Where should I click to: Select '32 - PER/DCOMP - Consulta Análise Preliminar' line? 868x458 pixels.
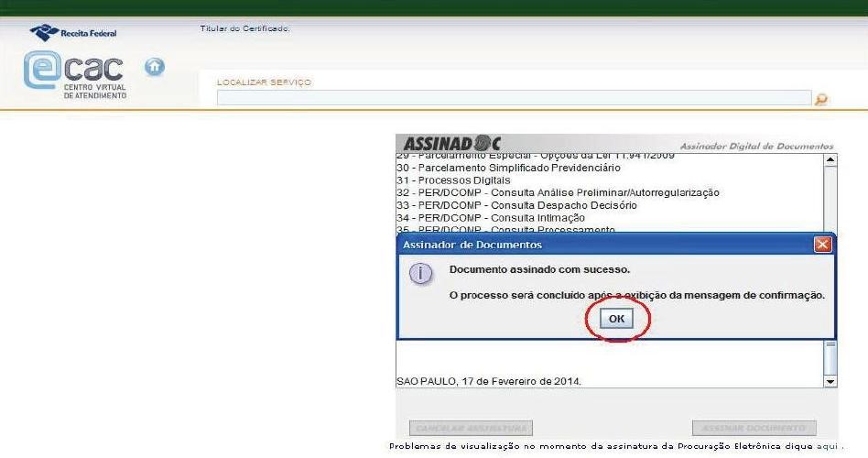click(x=558, y=192)
